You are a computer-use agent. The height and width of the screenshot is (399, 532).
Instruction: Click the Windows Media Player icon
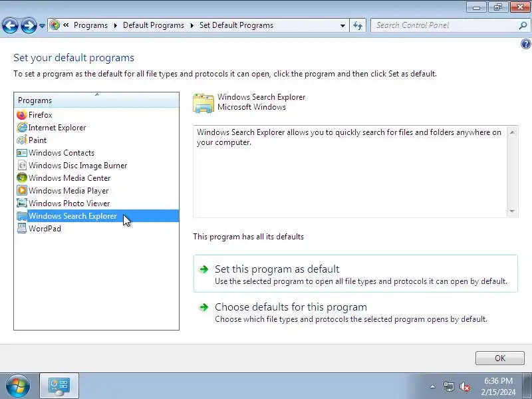(x=22, y=190)
